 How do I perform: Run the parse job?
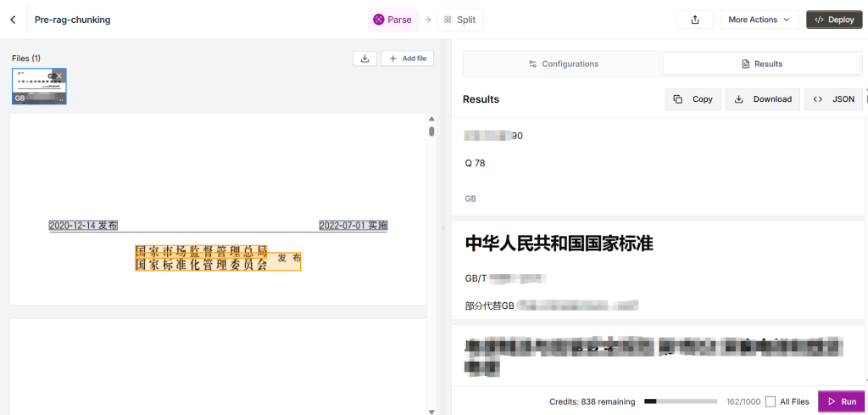point(841,401)
